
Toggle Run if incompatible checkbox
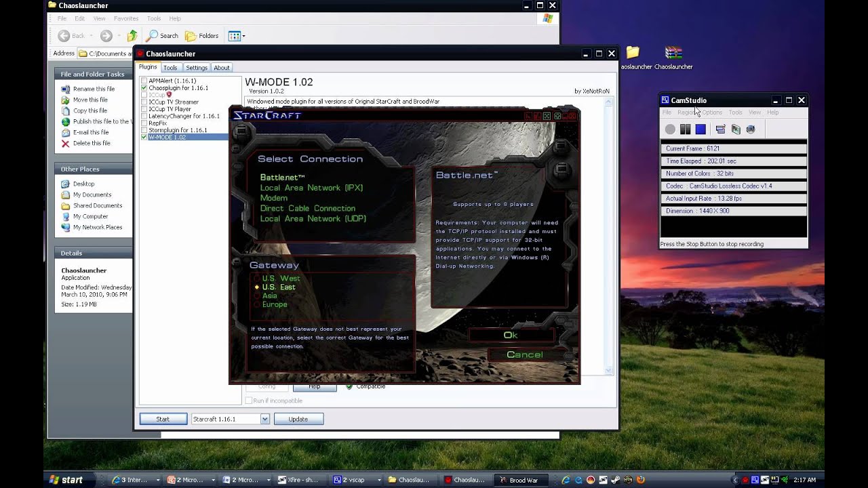click(x=249, y=401)
